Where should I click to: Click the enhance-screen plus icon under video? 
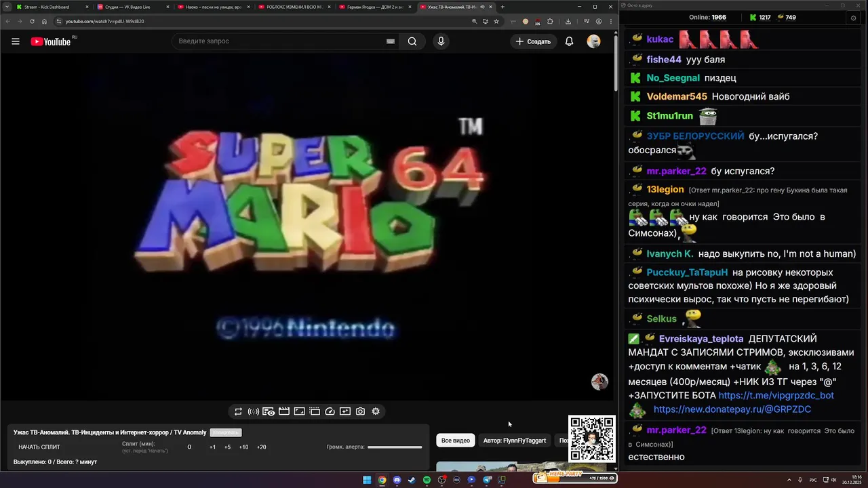[x=345, y=411]
